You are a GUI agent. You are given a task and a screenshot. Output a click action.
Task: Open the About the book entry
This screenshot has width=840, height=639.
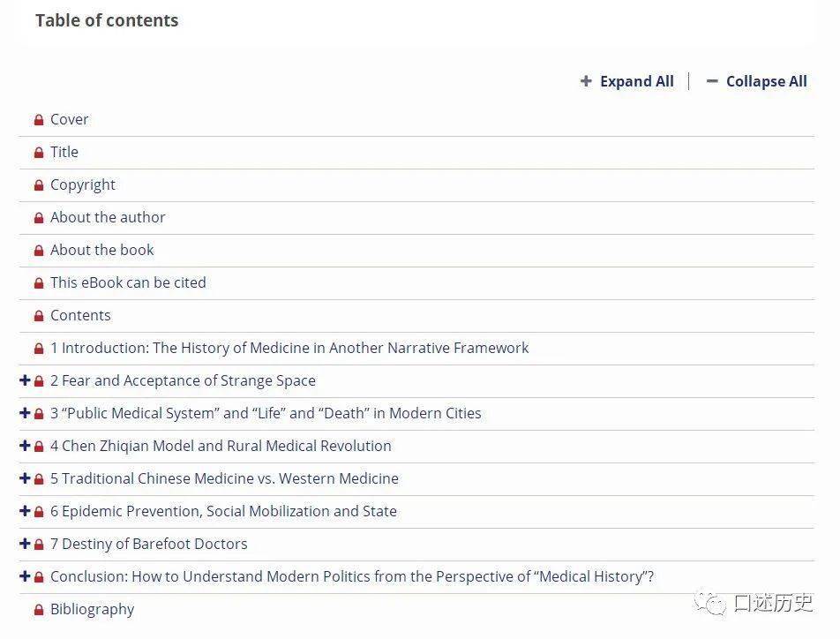click(x=101, y=250)
